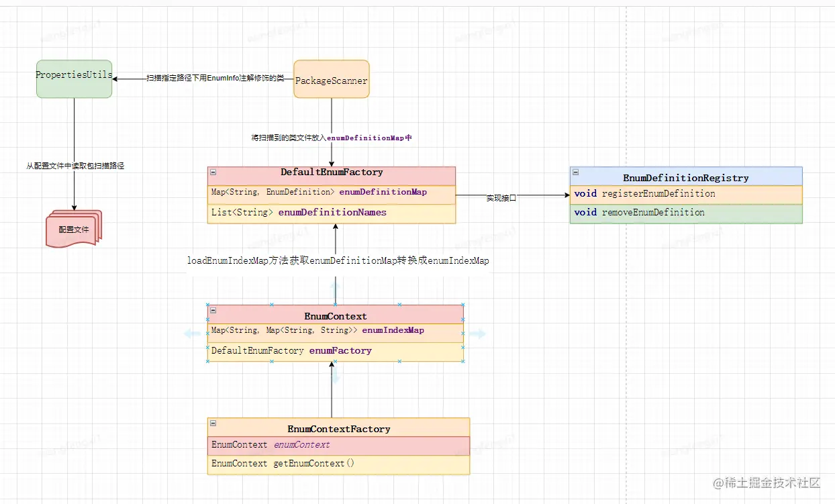This screenshot has height=504, width=835.
Task: Click the 扫描指定路径下用EnumInfo注解修饰的类 label
Action: coord(215,79)
